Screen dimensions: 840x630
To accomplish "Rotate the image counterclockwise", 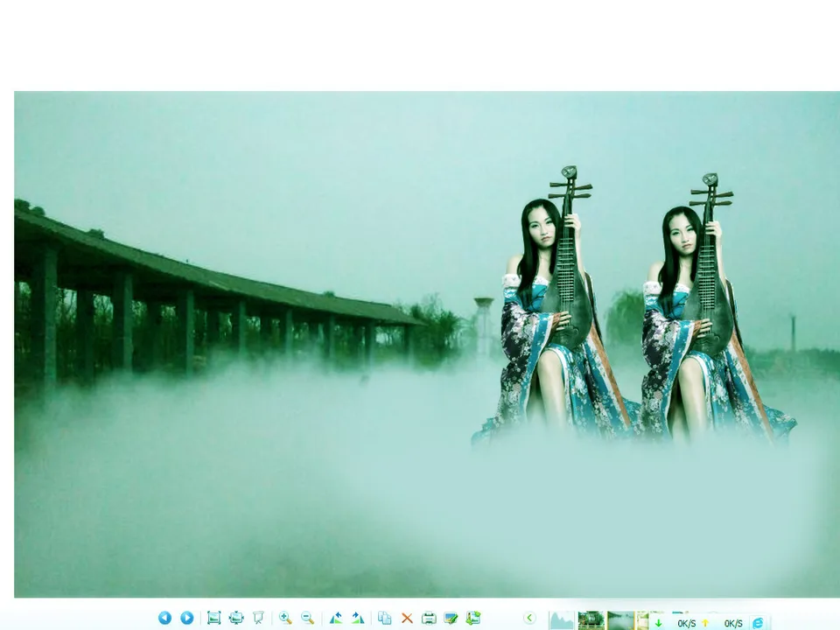I will tap(335, 618).
